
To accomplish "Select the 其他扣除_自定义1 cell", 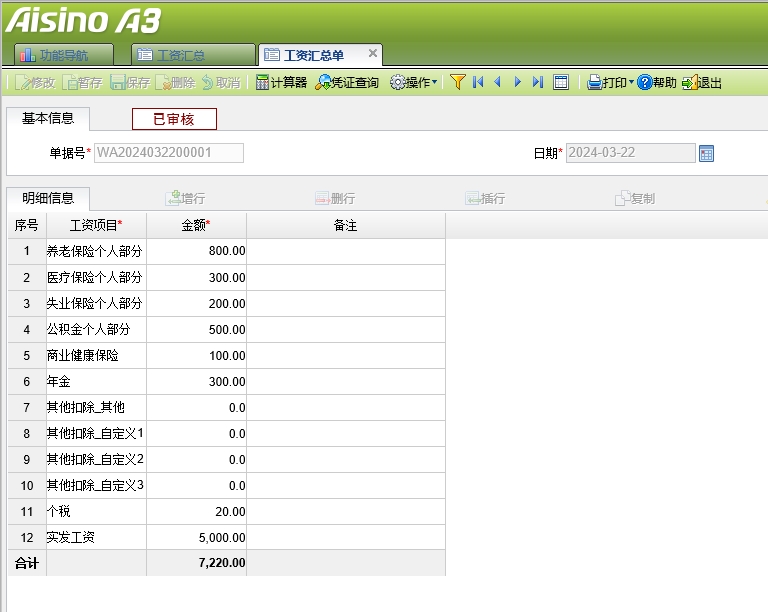I will pyautogui.click(x=96, y=433).
